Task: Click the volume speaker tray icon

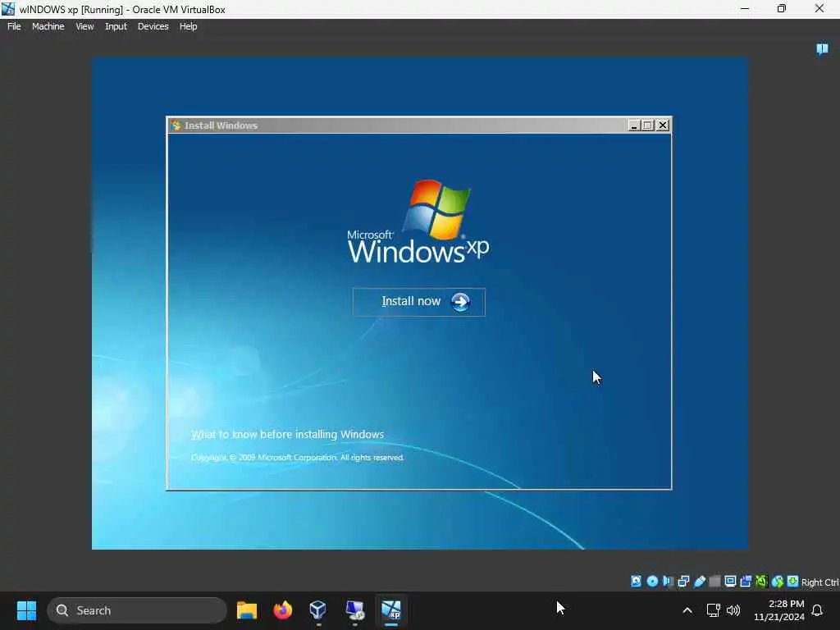Action: click(x=733, y=610)
